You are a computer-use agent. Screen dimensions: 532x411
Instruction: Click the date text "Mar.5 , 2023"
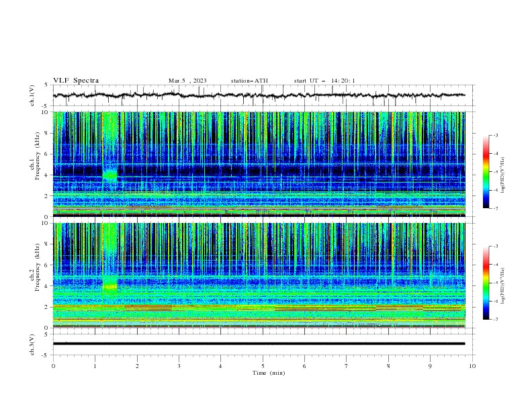187,81
